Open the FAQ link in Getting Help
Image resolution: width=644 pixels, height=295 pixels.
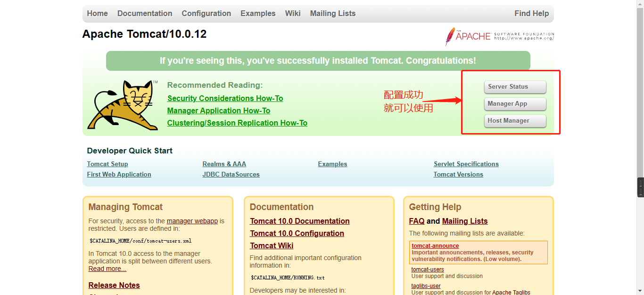click(417, 221)
